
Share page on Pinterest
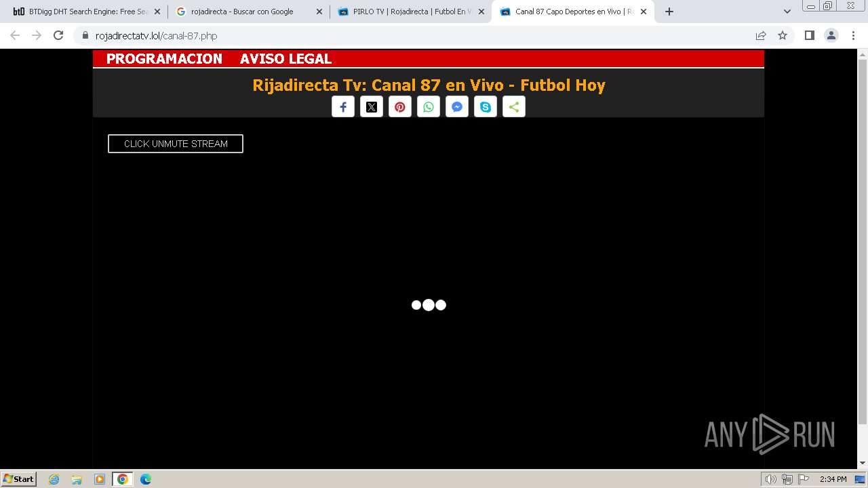tap(400, 107)
